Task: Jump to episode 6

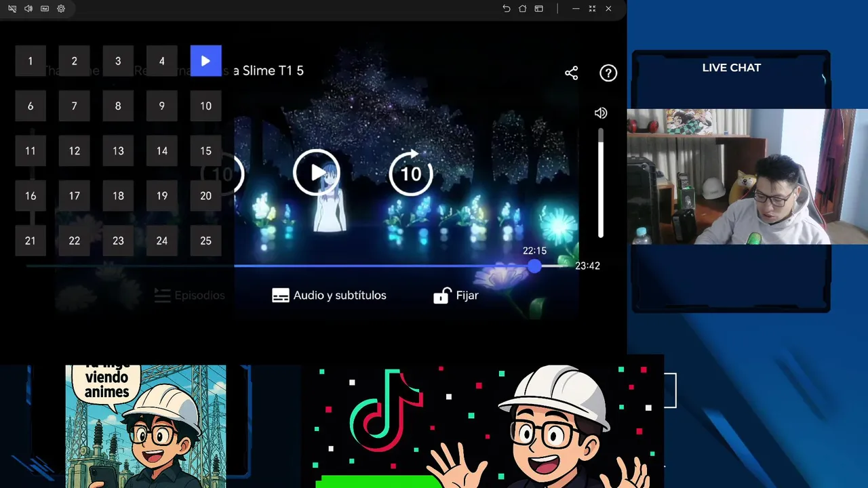Action: tap(31, 106)
